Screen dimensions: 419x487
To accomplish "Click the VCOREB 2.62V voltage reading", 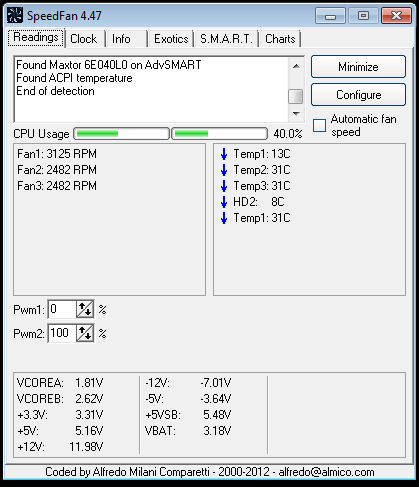I will (x=60, y=399).
